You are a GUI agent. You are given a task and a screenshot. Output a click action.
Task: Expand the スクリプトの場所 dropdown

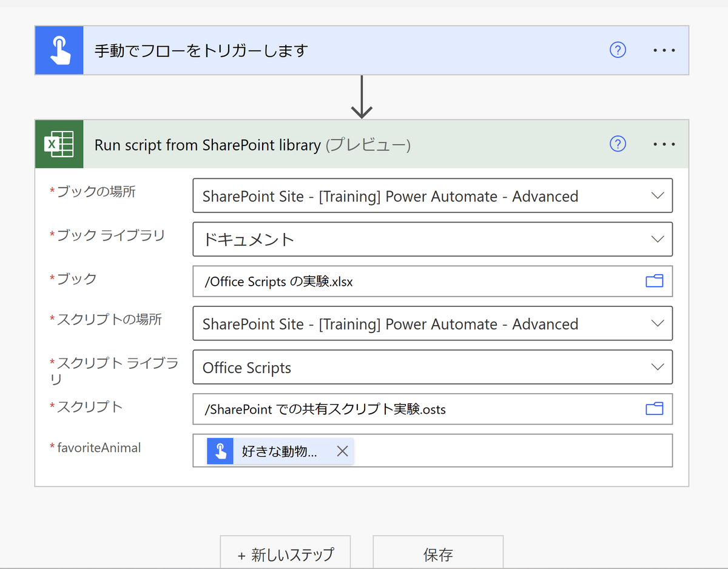pyautogui.click(x=657, y=324)
